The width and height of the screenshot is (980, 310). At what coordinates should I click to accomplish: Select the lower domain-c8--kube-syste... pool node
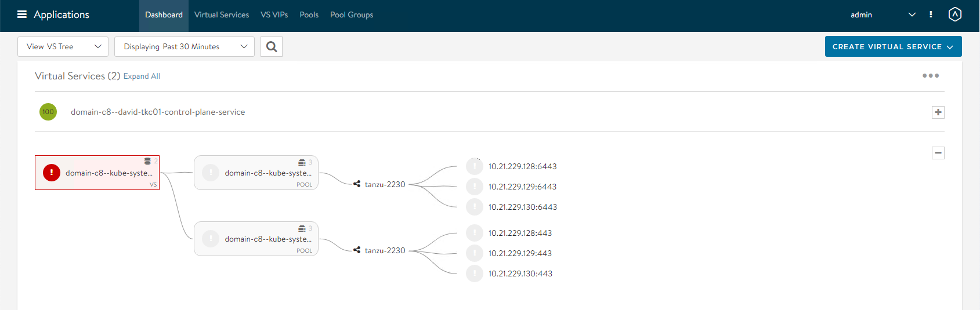click(256, 239)
